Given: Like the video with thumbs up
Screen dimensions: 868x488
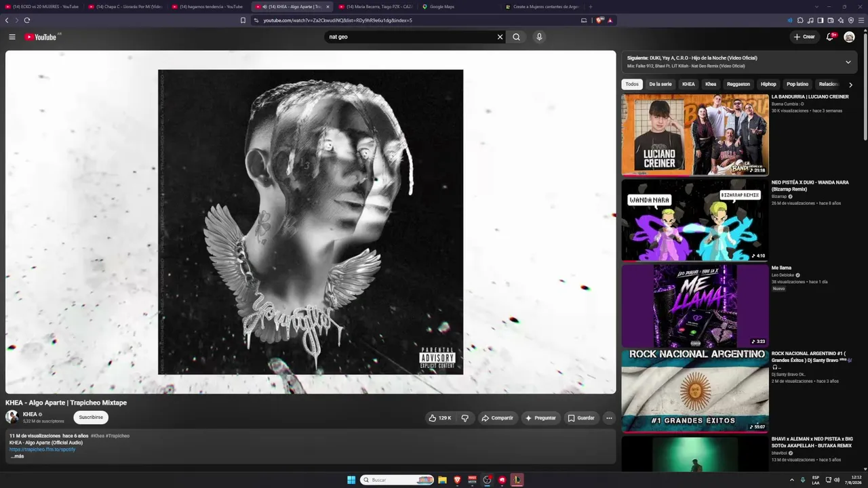Looking at the screenshot, I should 440,418.
